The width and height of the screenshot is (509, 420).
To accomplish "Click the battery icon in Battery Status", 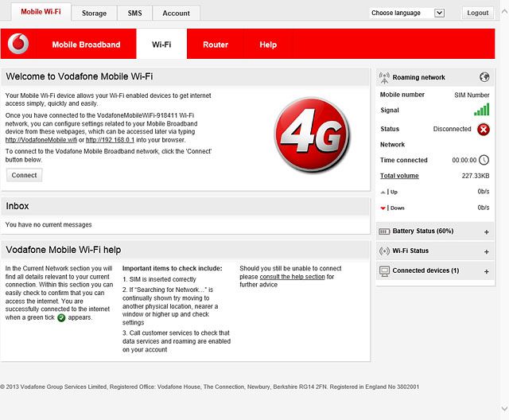I will pyautogui.click(x=384, y=231).
